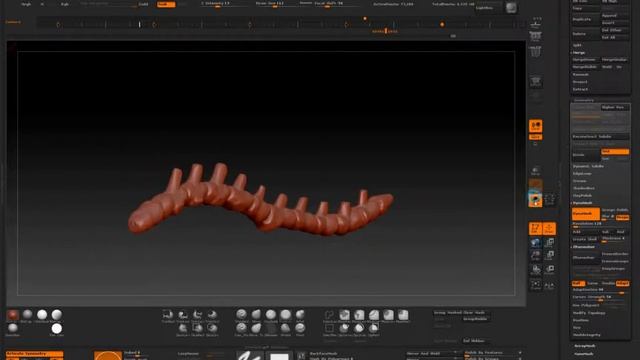Click the Delete subtool button
This screenshot has width=640, height=360.
(x=585, y=34)
